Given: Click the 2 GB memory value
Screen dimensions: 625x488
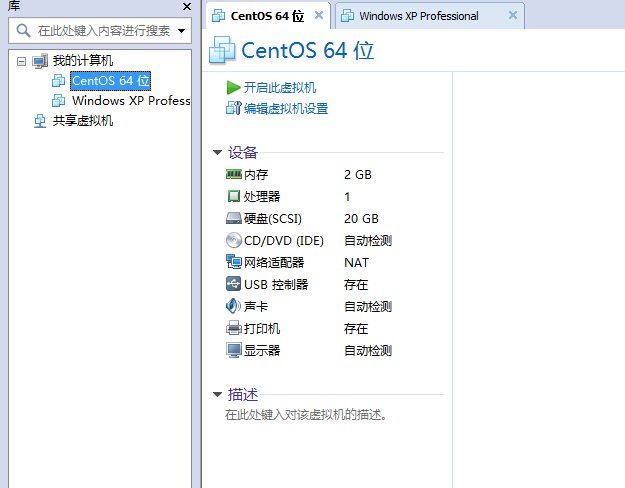Looking at the screenshot, I should 358,174.
